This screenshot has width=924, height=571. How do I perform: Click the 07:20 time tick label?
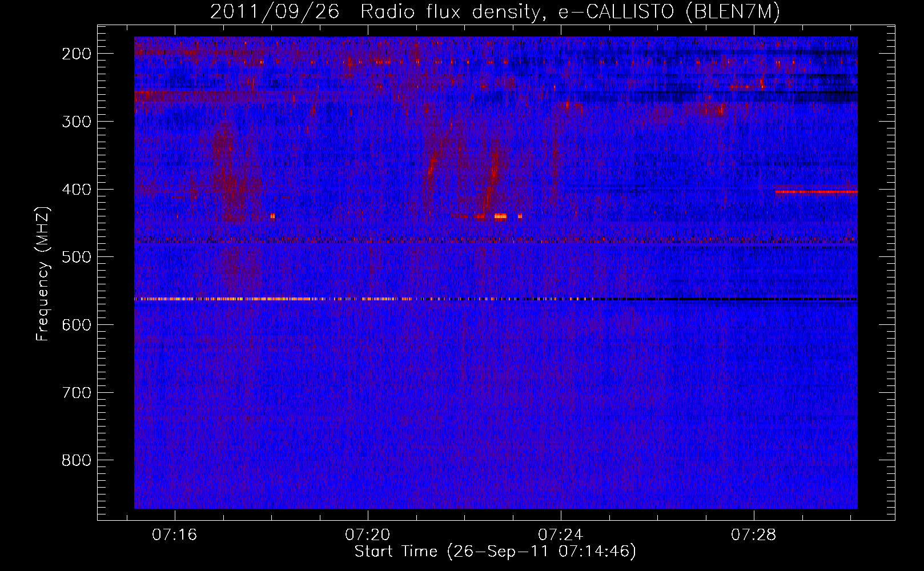pyautogui.click(x=368, y=535)
